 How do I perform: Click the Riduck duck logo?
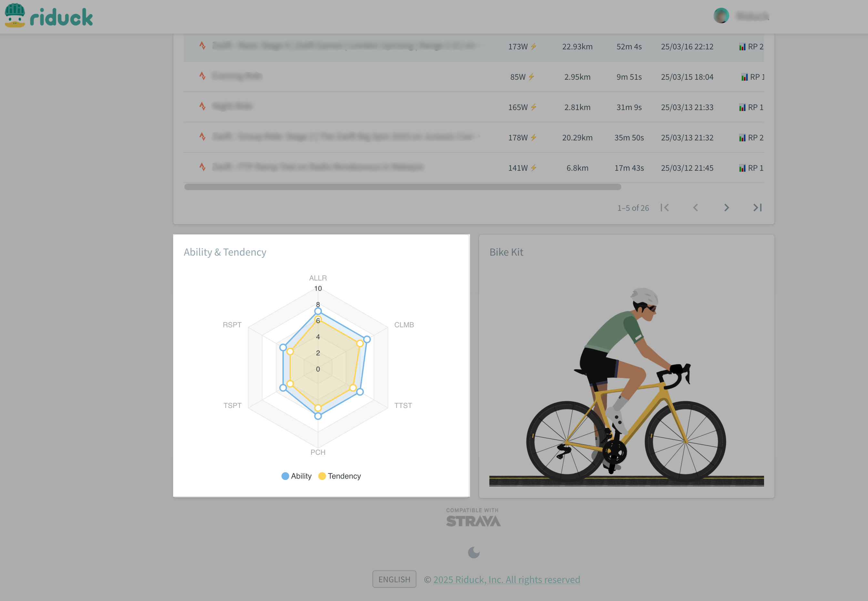(x=15, y=16)
